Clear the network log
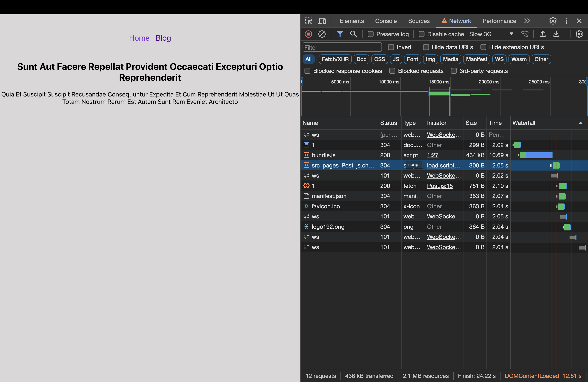 [x=322, y=34]
